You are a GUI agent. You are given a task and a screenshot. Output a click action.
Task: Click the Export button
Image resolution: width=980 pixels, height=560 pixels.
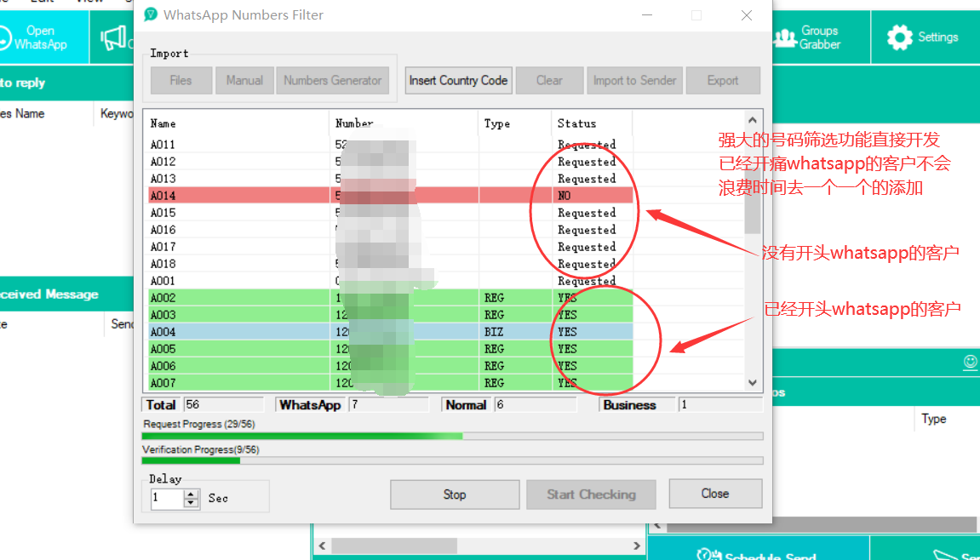(723, 81)
